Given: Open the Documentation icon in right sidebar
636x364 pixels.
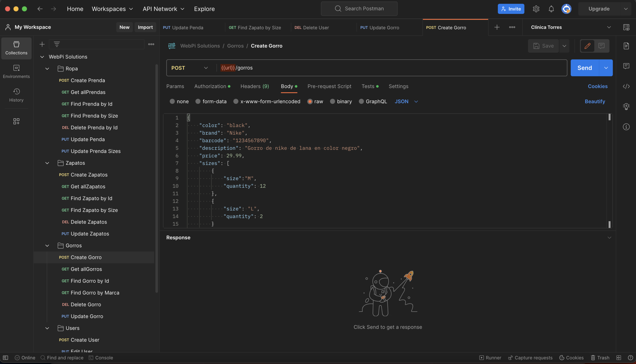Looking at the screenshot, I should [x=626, y=46].
